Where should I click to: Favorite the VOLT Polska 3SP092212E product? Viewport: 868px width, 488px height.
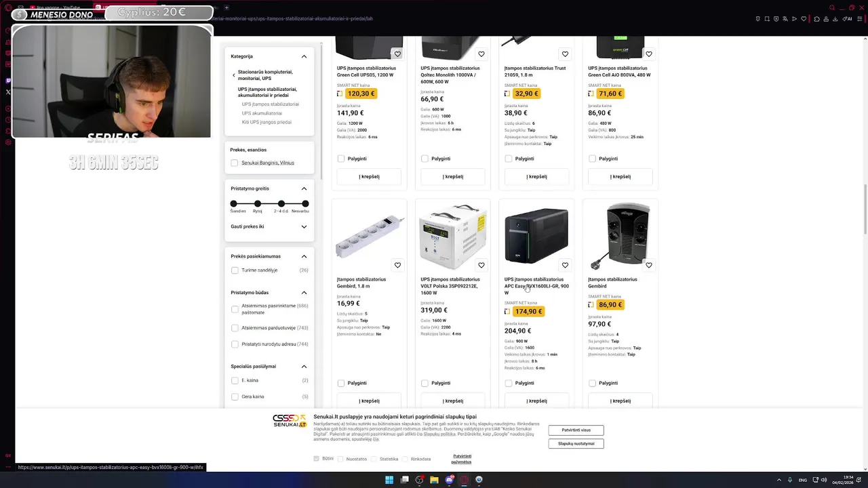(x=481, y=265)
